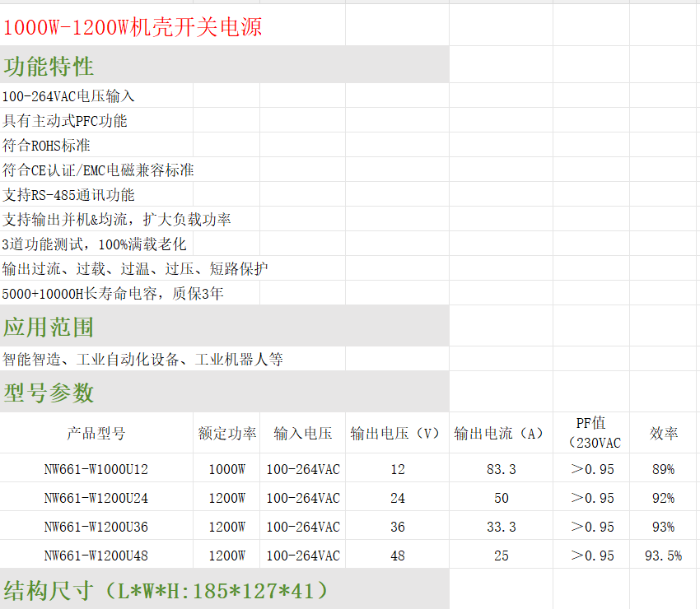Select output current cell '25'

[x=501, y=556]
